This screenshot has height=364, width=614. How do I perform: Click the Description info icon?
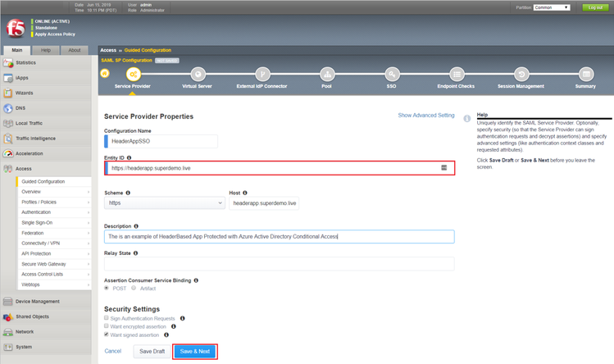pyautogui.click(x=136, y=226)
